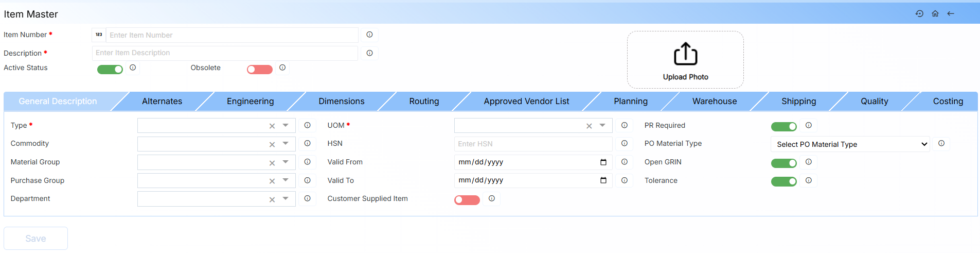Image resolution: width=980 pixels, height=253 pixels.
Task: Click the Enter Item Description field
Action: point(225,53)
